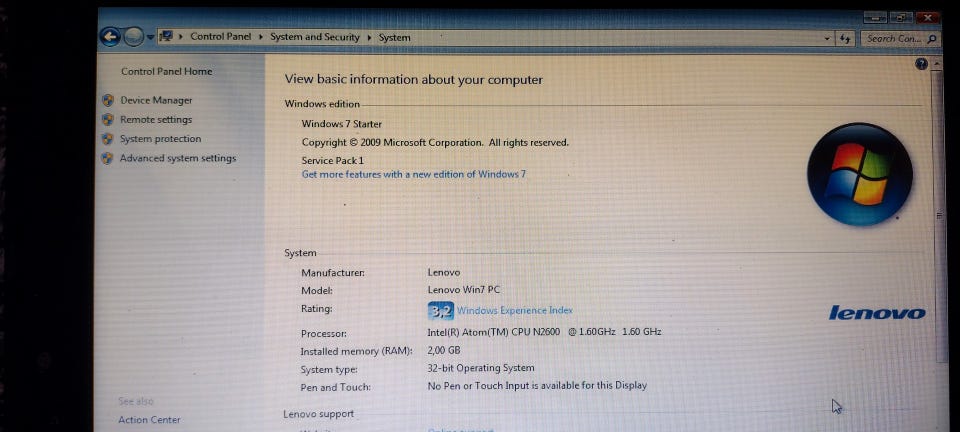Open Advanced system settings
Image resolution: width=960 pixels, height=432 pixels.
pos(178,158)
